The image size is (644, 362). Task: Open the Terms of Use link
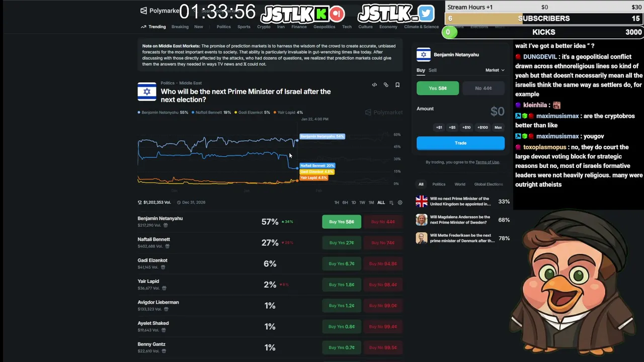[x=487, y=162]
